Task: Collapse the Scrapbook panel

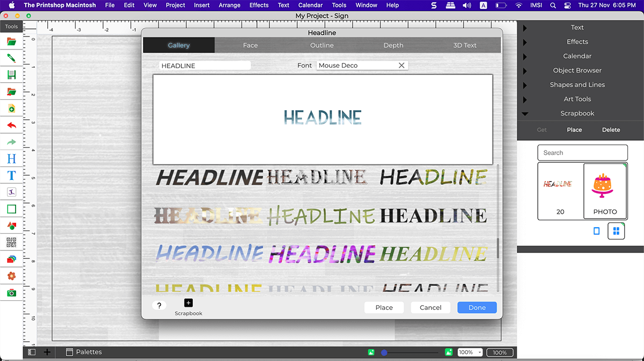Action: (x=525, y=114)
